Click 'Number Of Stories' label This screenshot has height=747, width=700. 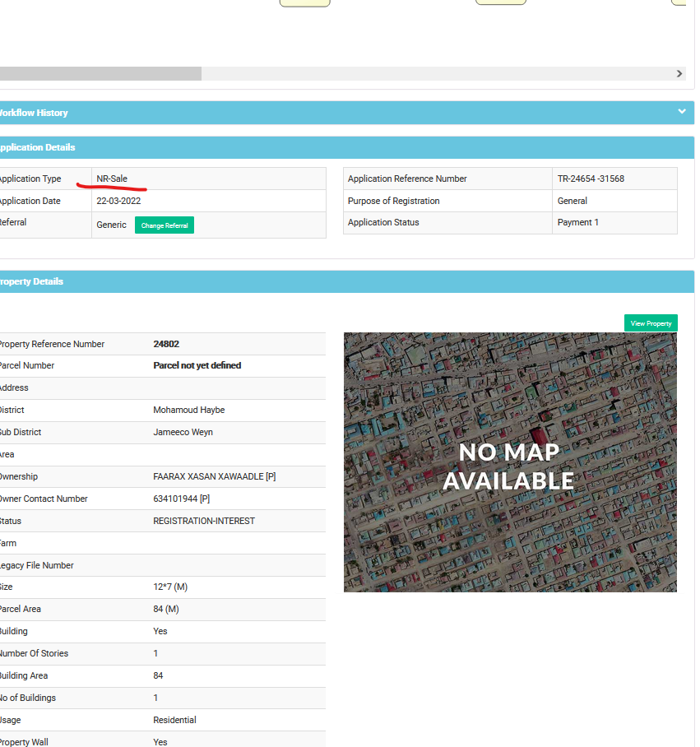click(34, 653)
